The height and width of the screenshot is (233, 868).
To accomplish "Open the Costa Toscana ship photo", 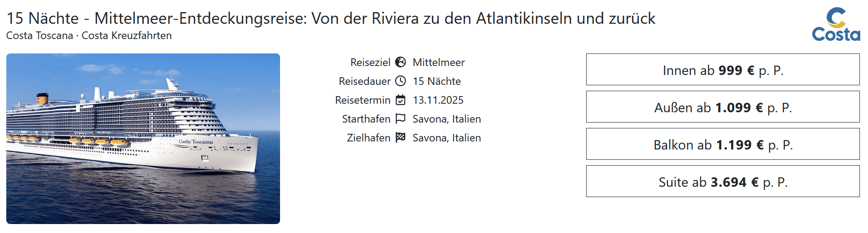I will coord(143,139).
